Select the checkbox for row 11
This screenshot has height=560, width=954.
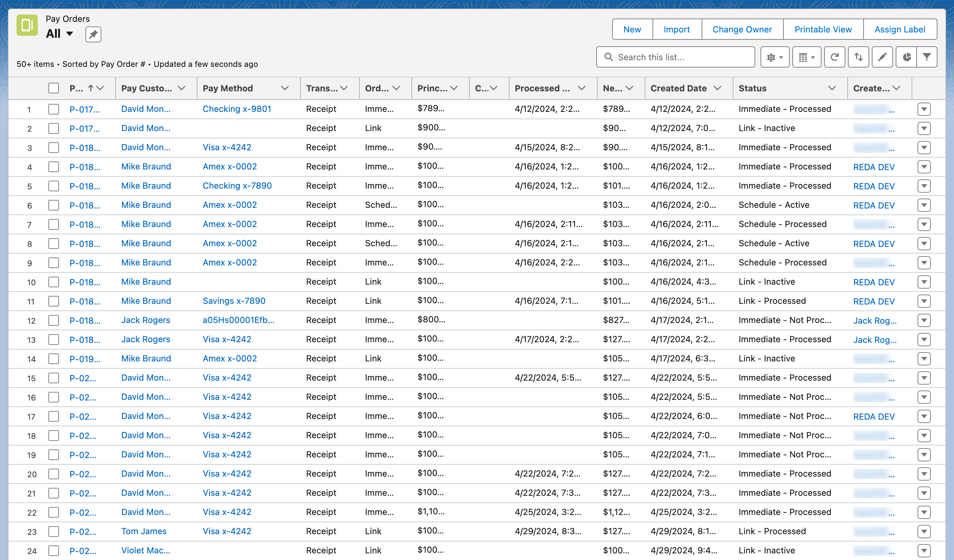click(x=54, y=301)
